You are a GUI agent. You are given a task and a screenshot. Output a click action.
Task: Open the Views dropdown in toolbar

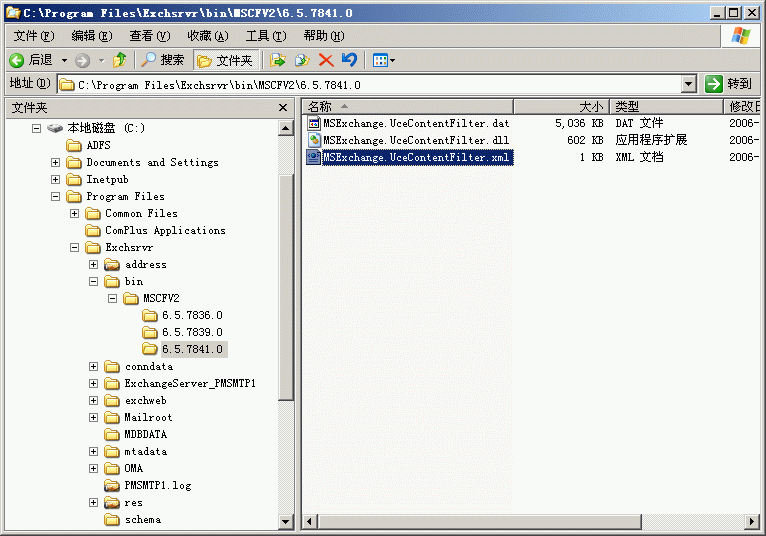pos(384,60)
